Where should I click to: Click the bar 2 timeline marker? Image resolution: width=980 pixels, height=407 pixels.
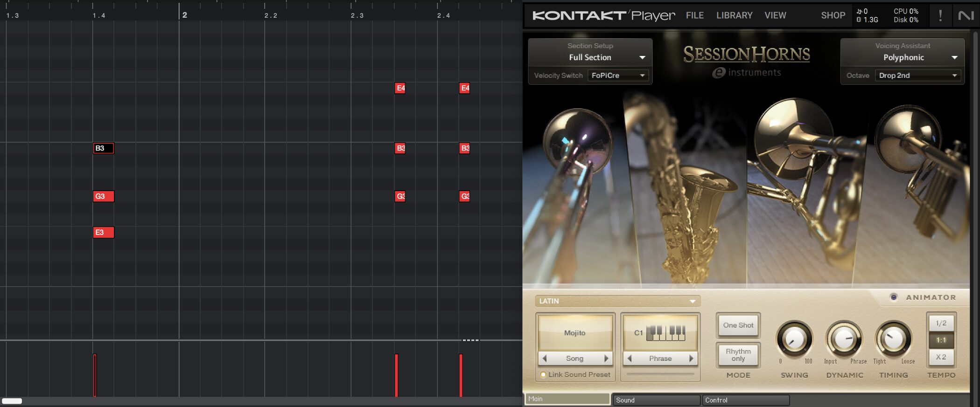[184, 15]
